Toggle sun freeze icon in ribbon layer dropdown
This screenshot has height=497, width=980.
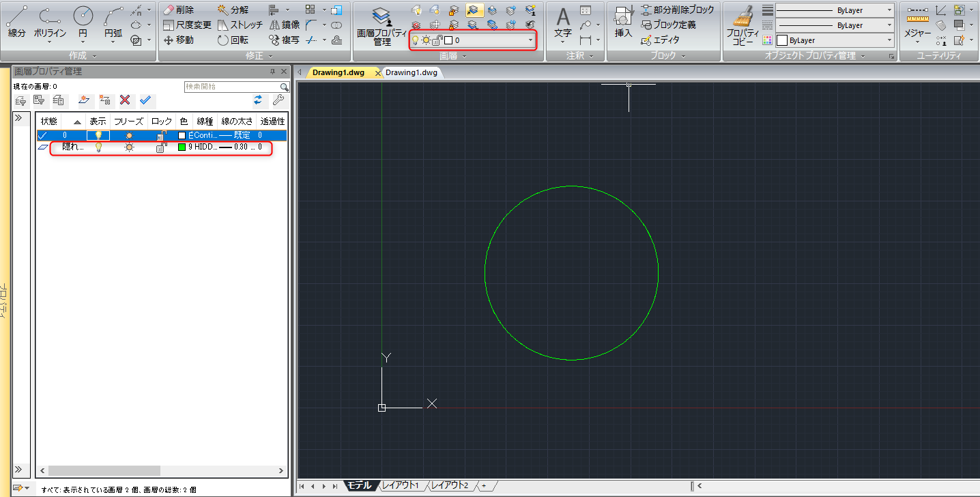tap(426, 40)
